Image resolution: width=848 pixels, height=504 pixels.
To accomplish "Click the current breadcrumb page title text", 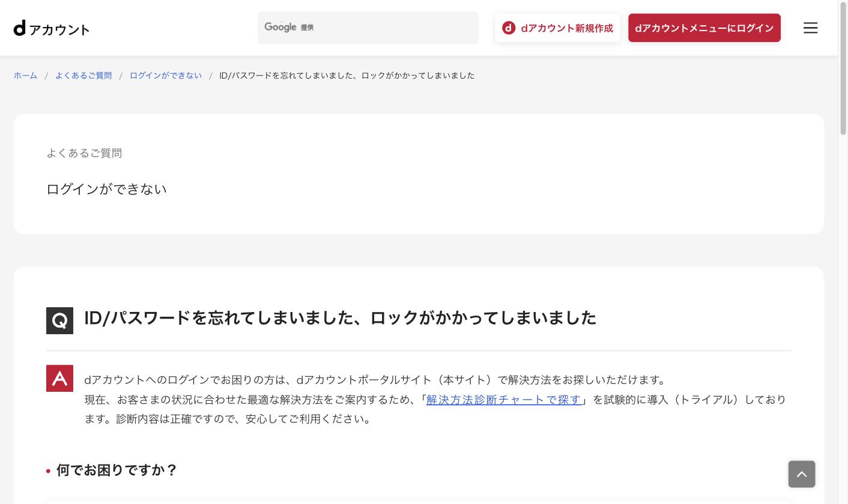I will 347,76.
